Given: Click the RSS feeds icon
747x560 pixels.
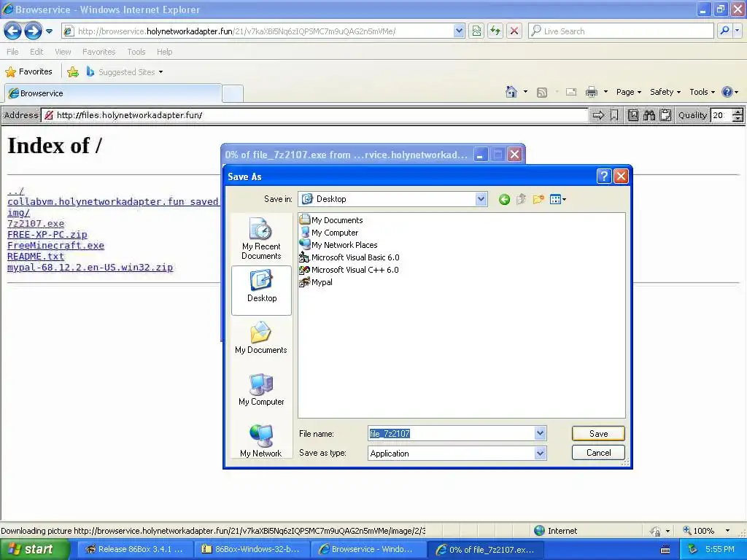Looking at the screenshot, I should [x=542, y=92].
